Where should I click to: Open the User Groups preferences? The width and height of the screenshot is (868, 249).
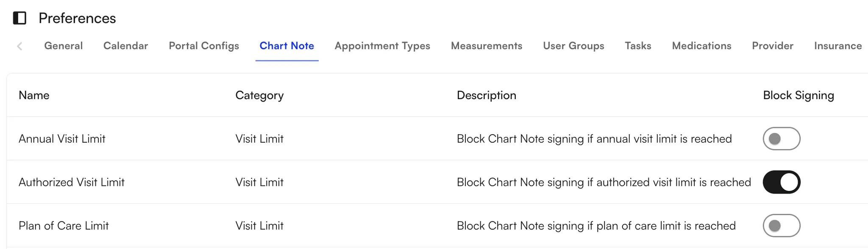point(573,46)
